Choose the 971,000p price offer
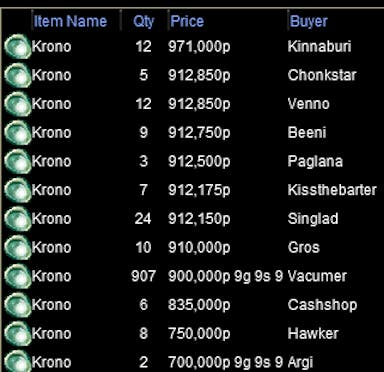 click(199, 46)
